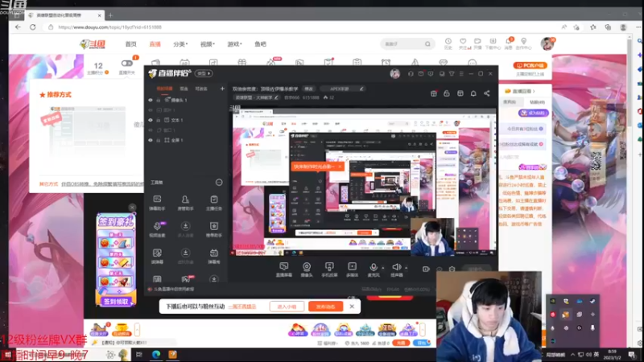
Task: Show the hidden fourth source layer
Action: click(151, 130)
